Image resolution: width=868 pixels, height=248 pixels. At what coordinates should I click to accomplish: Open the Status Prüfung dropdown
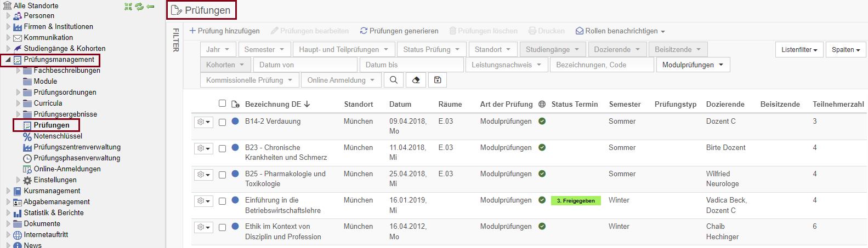(432, 49)
